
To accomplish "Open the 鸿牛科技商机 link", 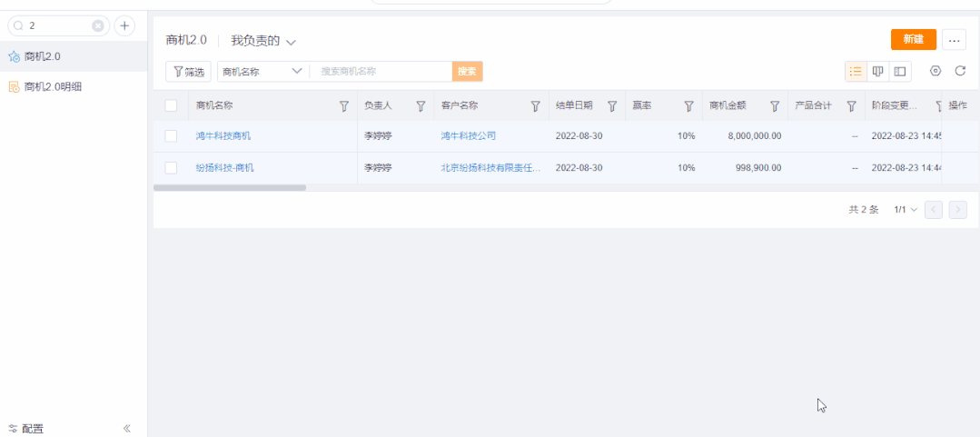I will coord(223,135).
